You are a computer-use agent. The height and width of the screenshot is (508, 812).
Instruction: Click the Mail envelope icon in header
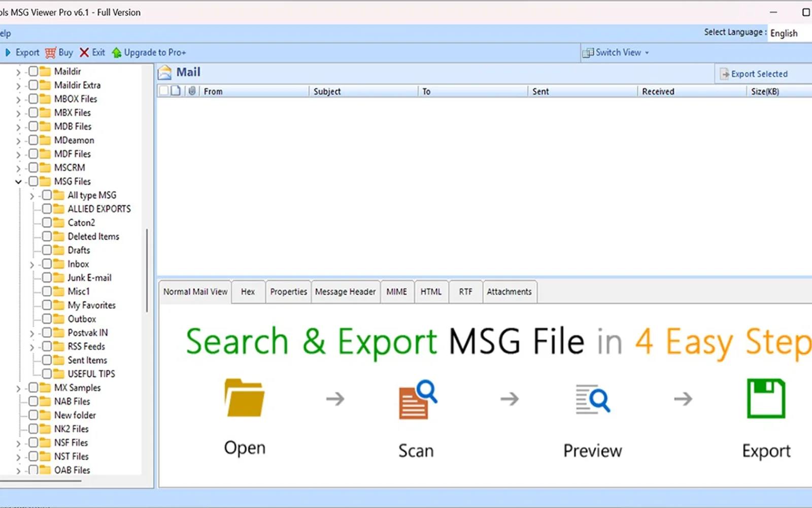tap(164, 73)
